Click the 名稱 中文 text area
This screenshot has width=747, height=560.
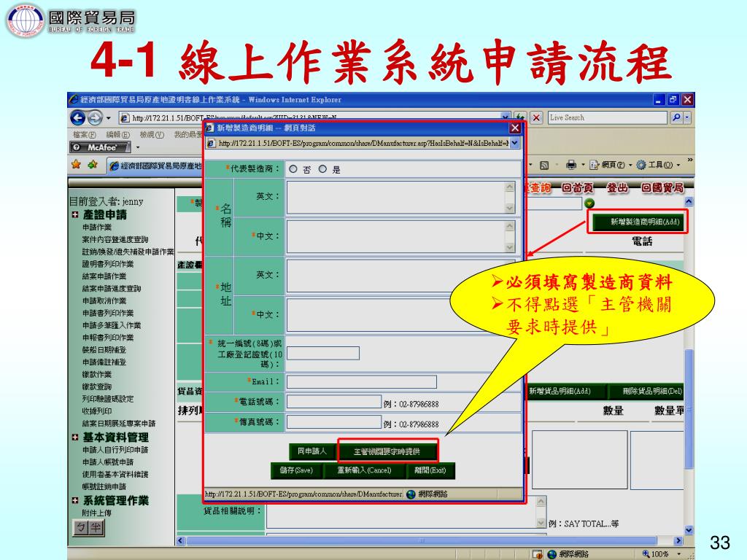(x=396, y=236)
